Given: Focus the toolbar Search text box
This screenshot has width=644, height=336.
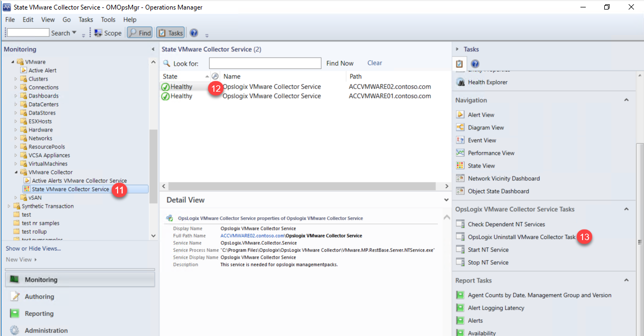Looking at the screenshot, I should pos(28,33).
